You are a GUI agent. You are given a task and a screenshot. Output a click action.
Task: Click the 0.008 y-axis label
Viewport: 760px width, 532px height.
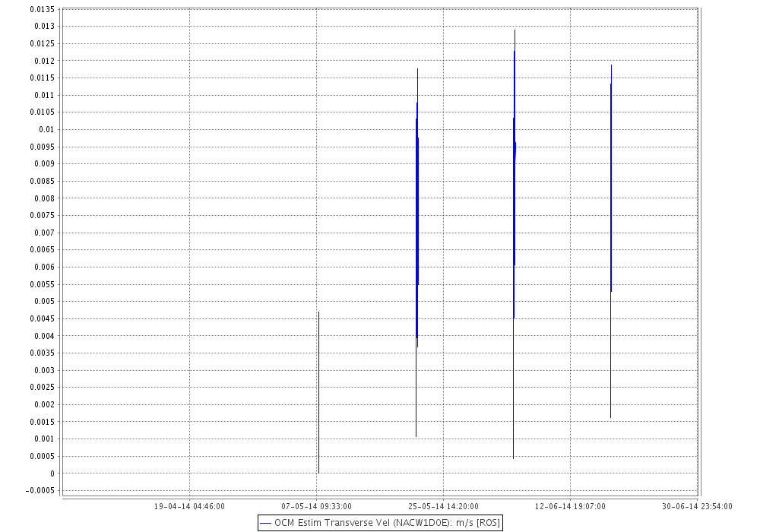[44, 198]
